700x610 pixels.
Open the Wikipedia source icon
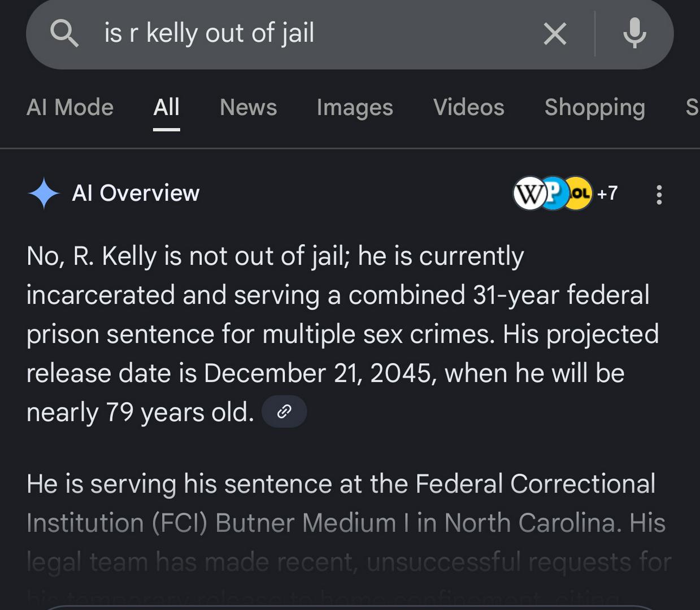(529, 194)
